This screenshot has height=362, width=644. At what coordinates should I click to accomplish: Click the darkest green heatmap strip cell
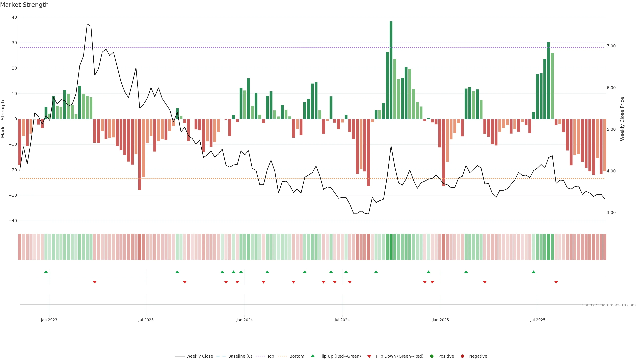tap(391, 247)
